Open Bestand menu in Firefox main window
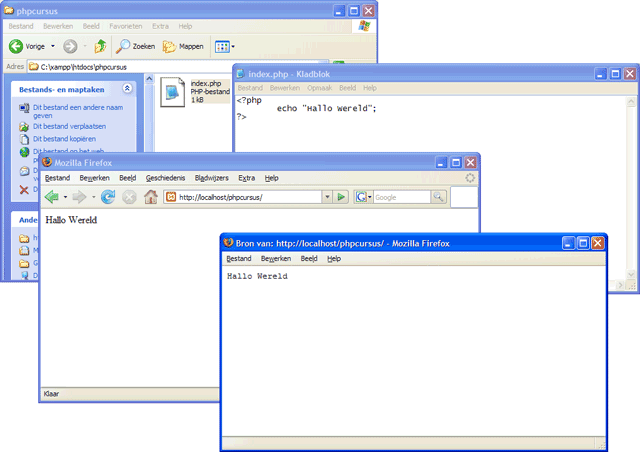The image size is (640, 452). click(x=58, y=178)
